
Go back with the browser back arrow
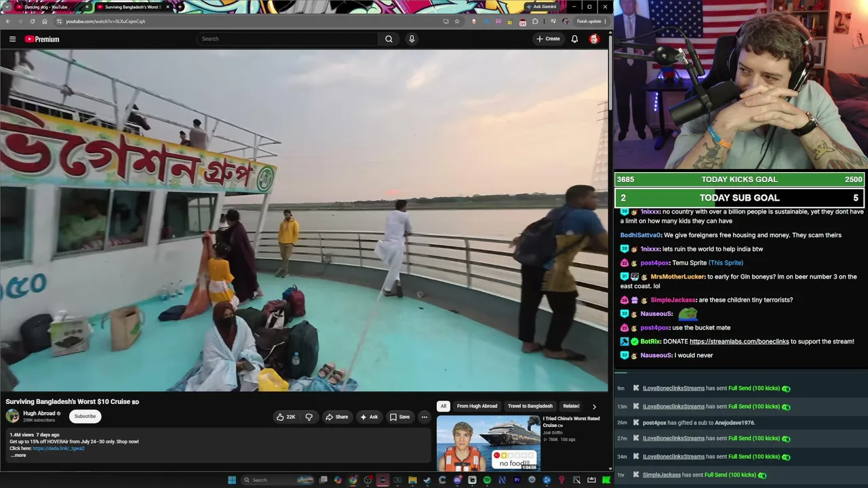(8, 21)
